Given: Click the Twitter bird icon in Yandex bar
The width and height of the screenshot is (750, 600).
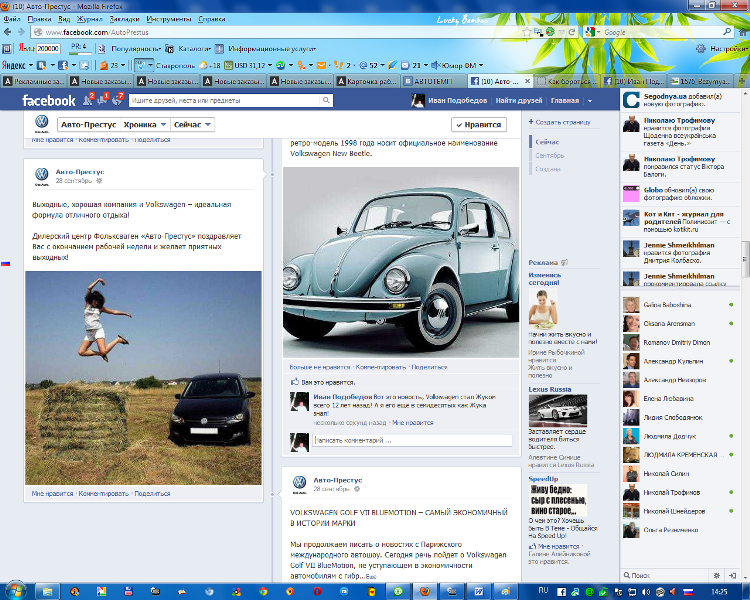Looking at the screenshot, I should 85,65.
